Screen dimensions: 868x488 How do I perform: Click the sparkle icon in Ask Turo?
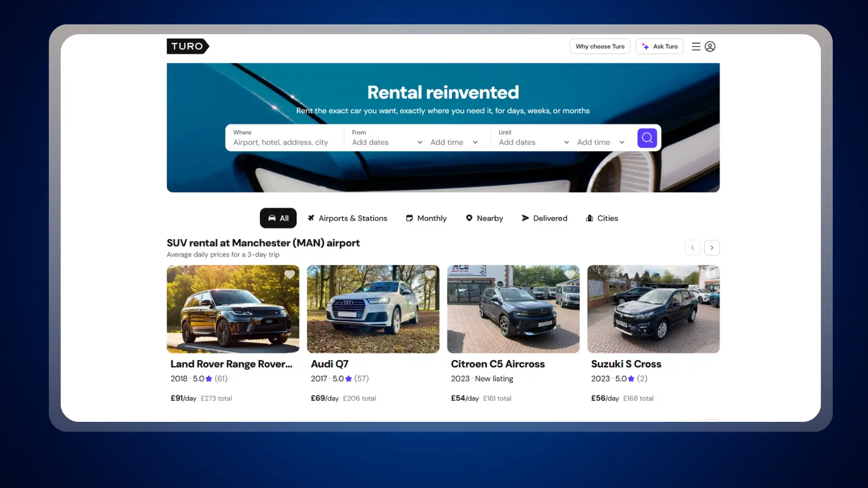tap(646, 47)
